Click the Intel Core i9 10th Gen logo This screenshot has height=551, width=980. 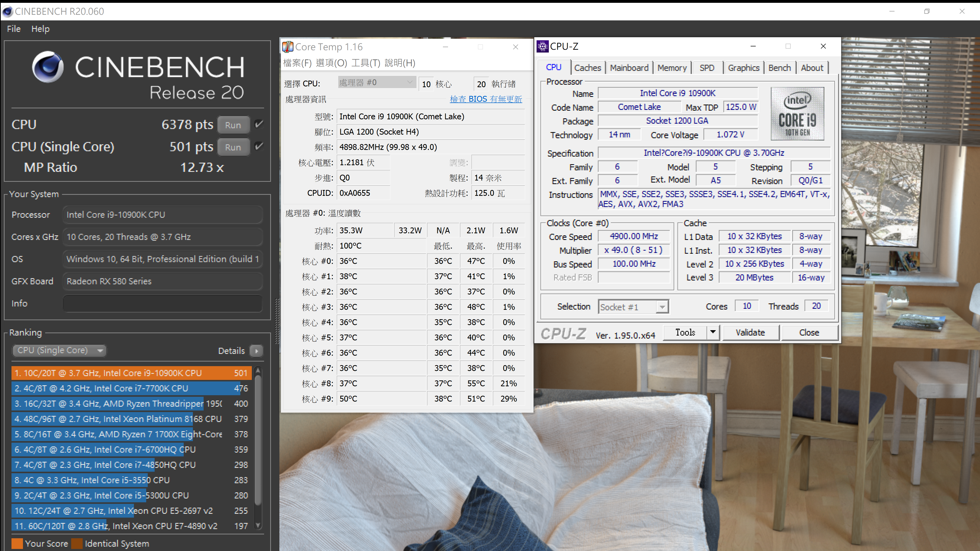click(797, 114)
